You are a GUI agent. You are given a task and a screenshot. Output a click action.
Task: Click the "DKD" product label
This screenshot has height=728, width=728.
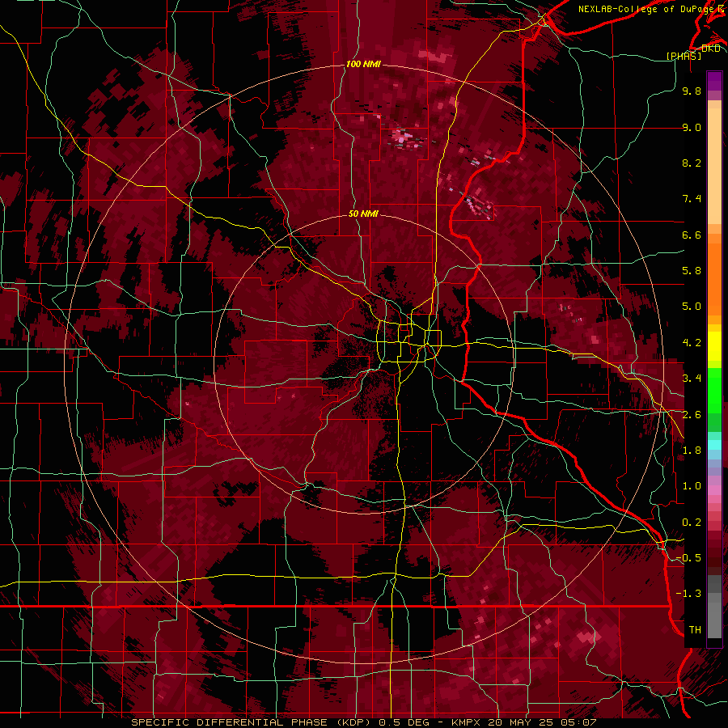coord(710,49)
